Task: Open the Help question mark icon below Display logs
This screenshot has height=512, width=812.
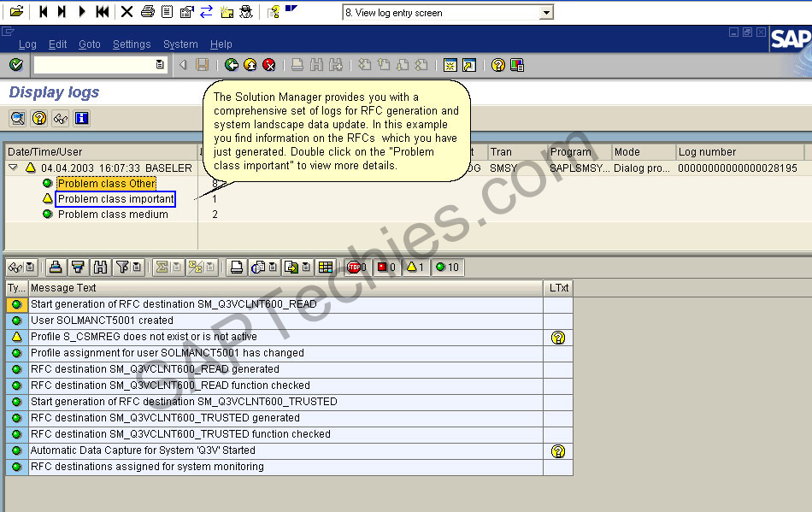Action: point(39,118)
